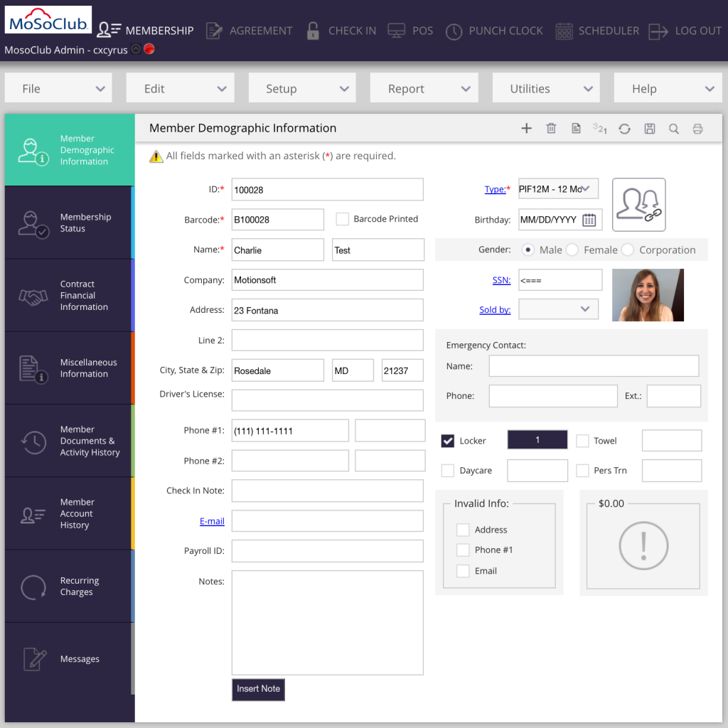Viewport: 728px width, 728px height.
Task: Print the record via the printer icon
Action: click(x=697, y=129)
